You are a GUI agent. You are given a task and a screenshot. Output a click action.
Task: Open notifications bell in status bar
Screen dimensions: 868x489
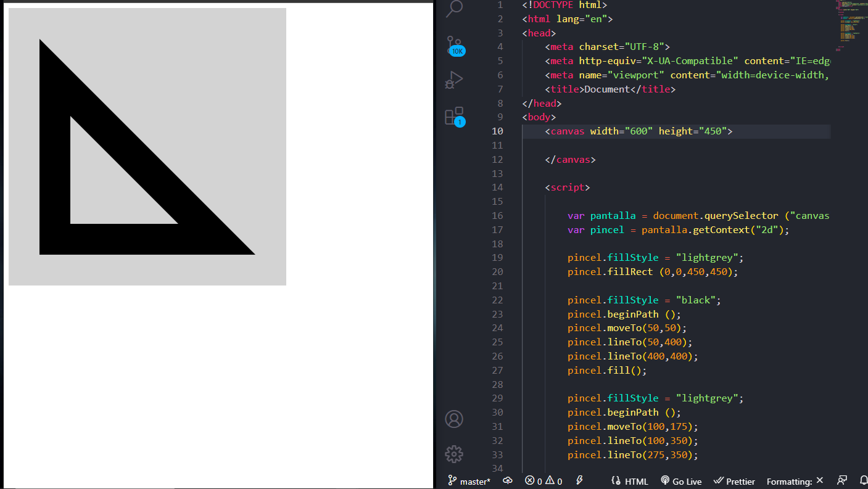863,481
